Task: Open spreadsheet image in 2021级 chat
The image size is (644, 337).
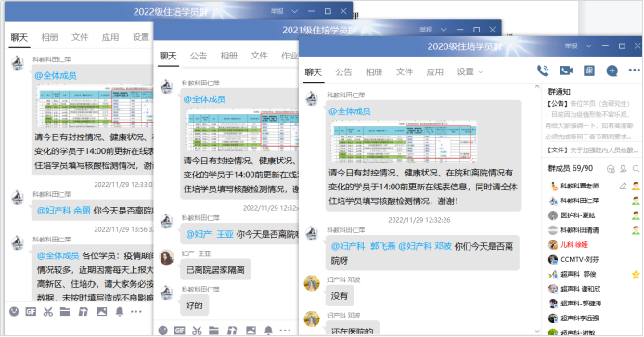Action: coord(241,130)
